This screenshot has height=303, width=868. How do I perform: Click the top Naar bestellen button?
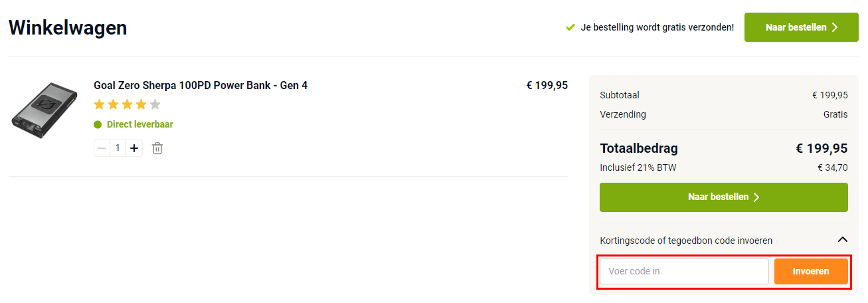pyautogui.click(x=802, y=27)
